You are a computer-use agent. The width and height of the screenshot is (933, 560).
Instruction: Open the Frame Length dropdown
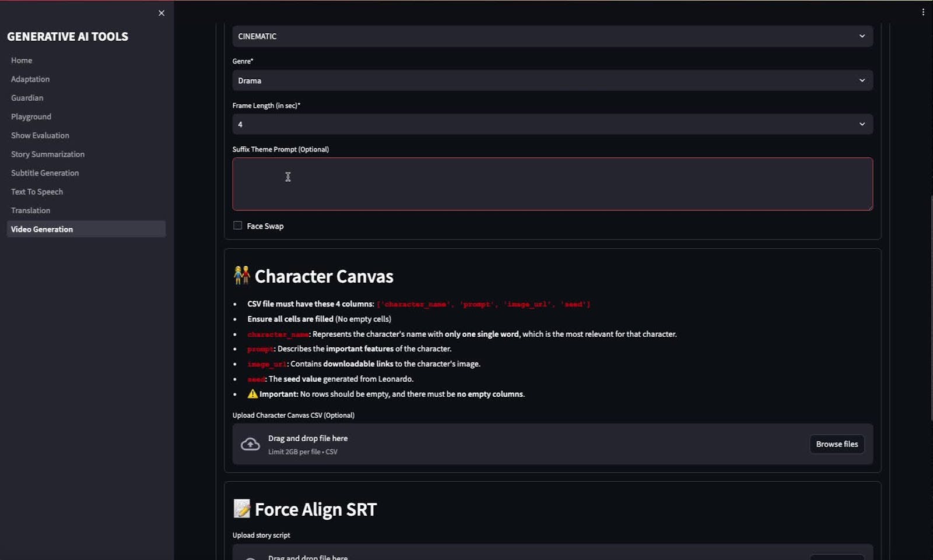(x=552, y=124)
